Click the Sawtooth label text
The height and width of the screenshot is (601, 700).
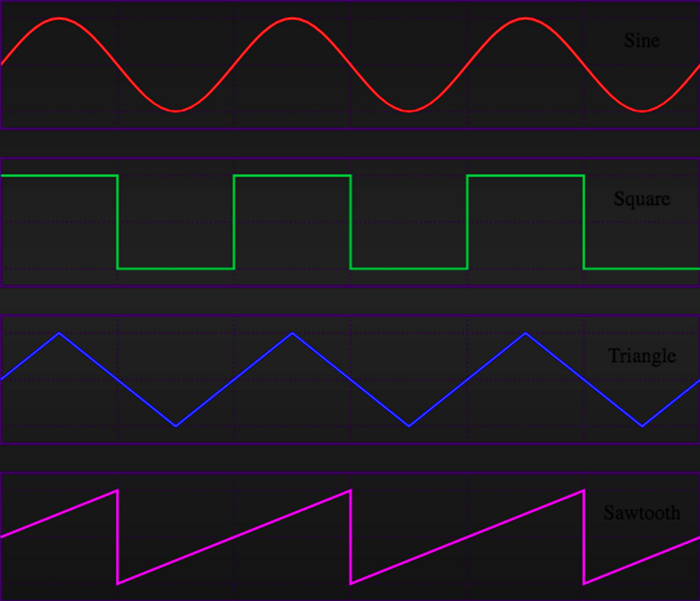(x=642, y=513)
